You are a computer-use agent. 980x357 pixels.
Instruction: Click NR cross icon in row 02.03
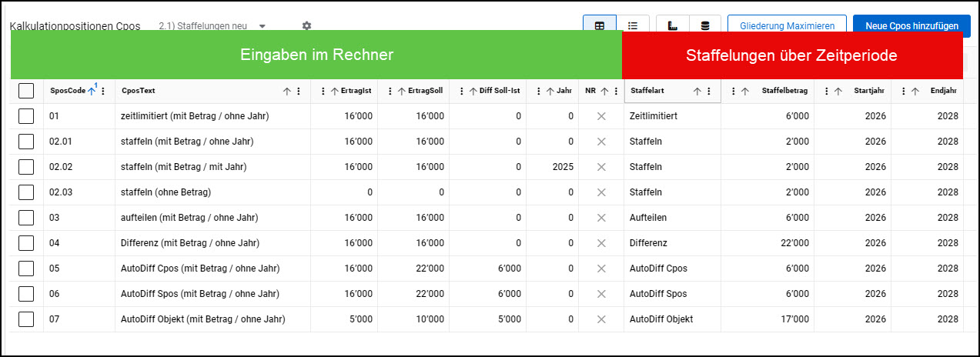[x=601, y=192]
